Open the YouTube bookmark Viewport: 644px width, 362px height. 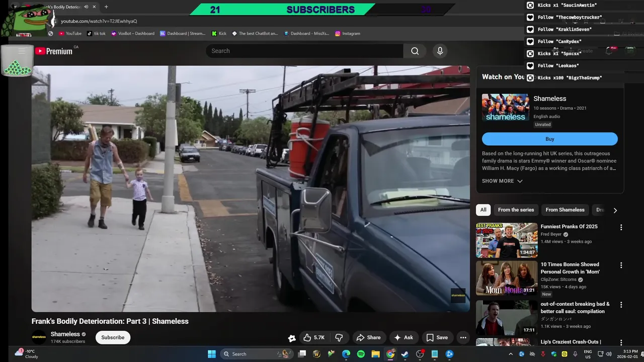point(70,33)
